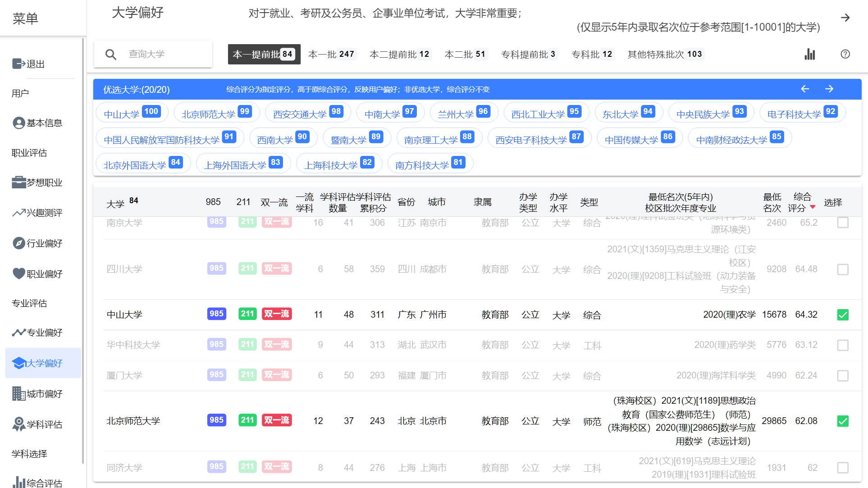Click the 上海外国语大学 83 chip
This screenshot has width=868, height=488.
coord(244,164)
